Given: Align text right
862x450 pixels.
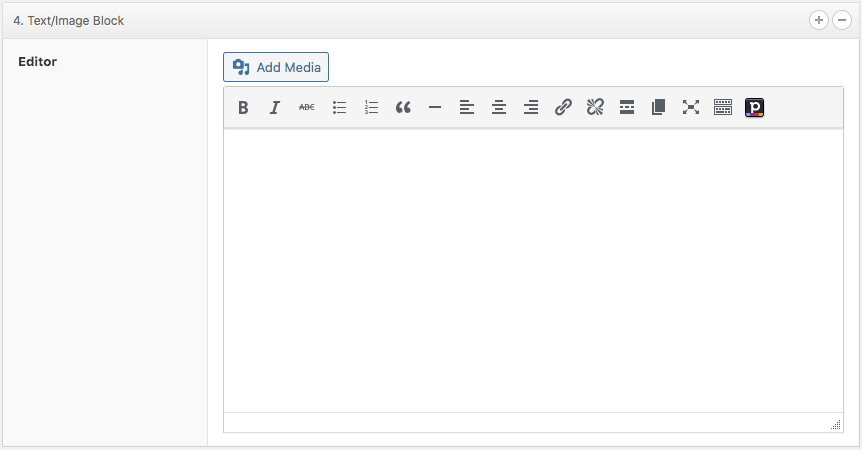Looking at the screenshot, I should click(531, 107).
